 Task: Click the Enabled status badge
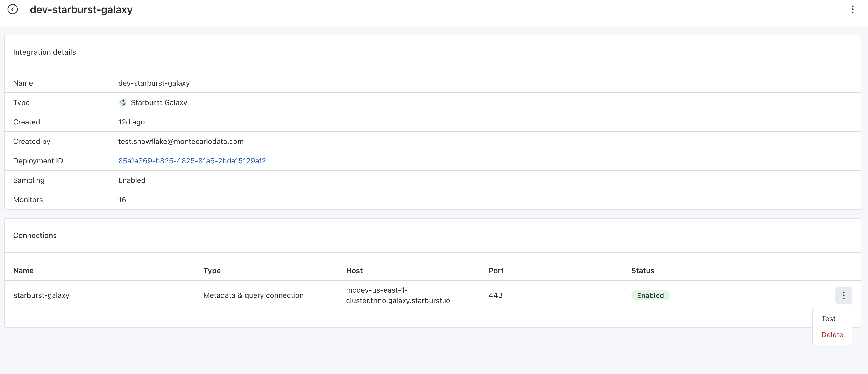[650, 295]
